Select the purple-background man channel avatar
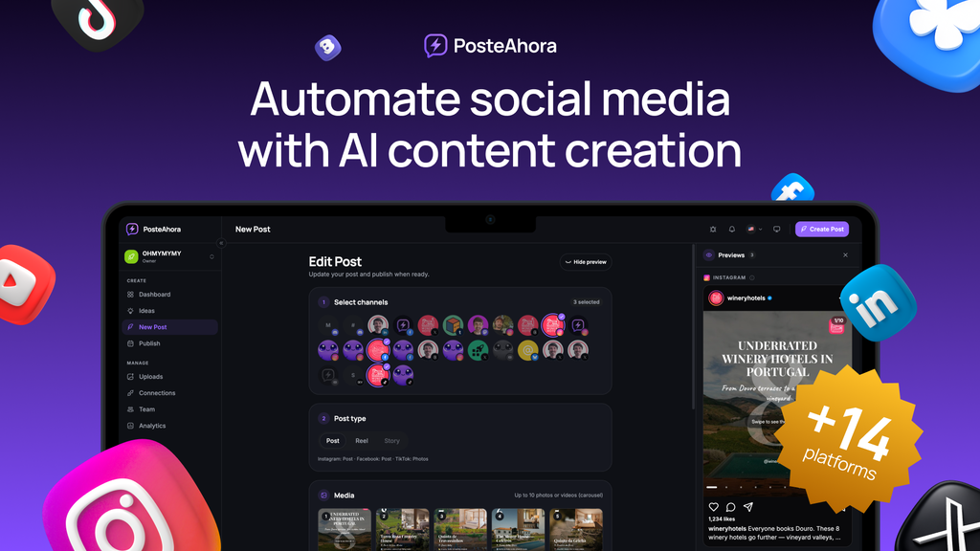980x551 pixels. point(479,325)
